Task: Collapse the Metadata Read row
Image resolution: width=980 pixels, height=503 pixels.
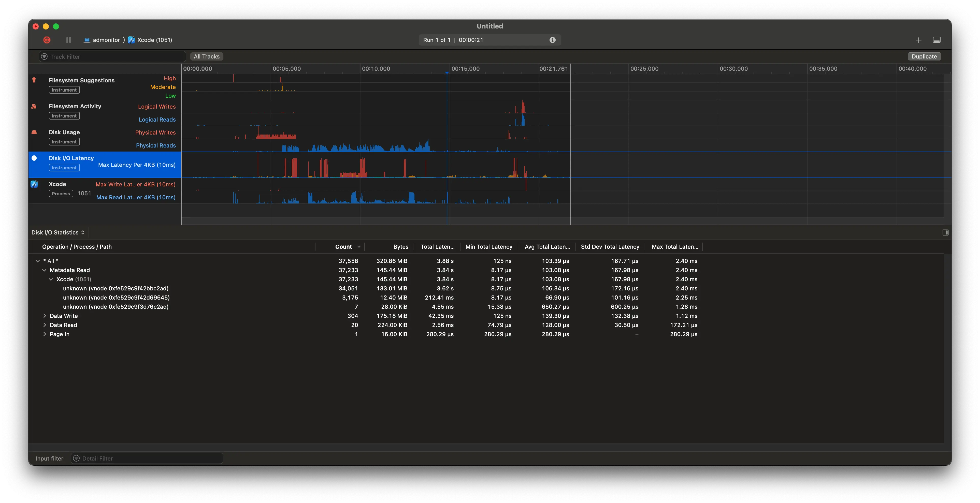Action: coord(44,270)
